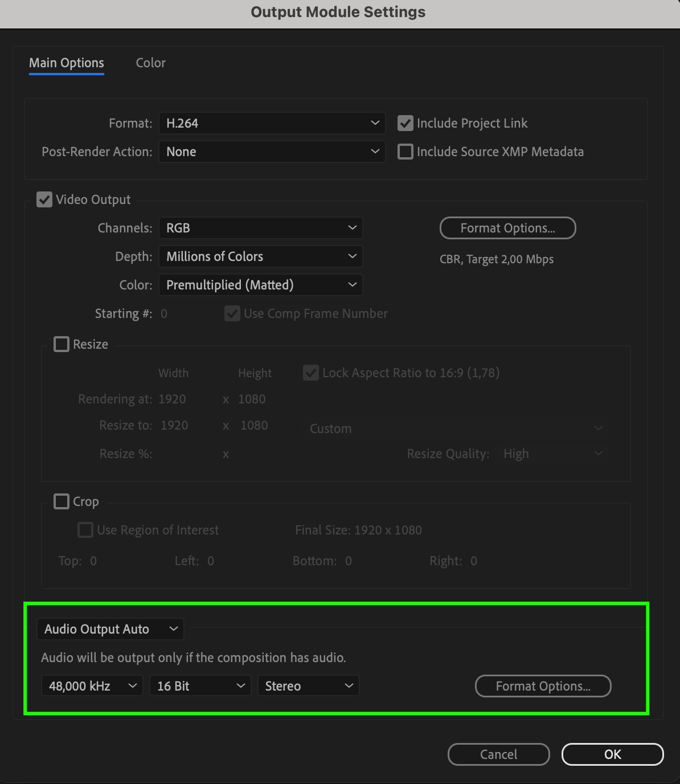
Task: Open the Post-Render Action dropdown
Action: pos(272,152)
